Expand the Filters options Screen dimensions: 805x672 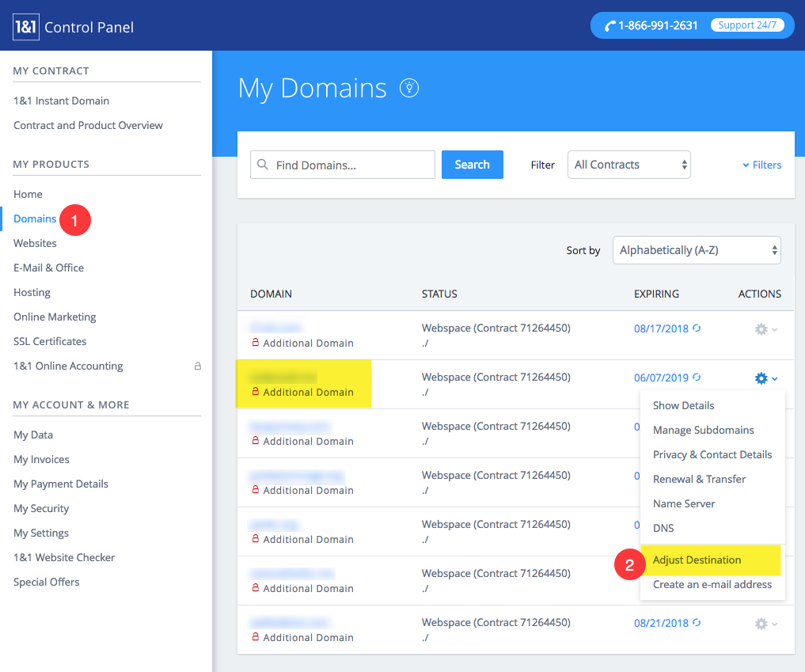point(762,165)
